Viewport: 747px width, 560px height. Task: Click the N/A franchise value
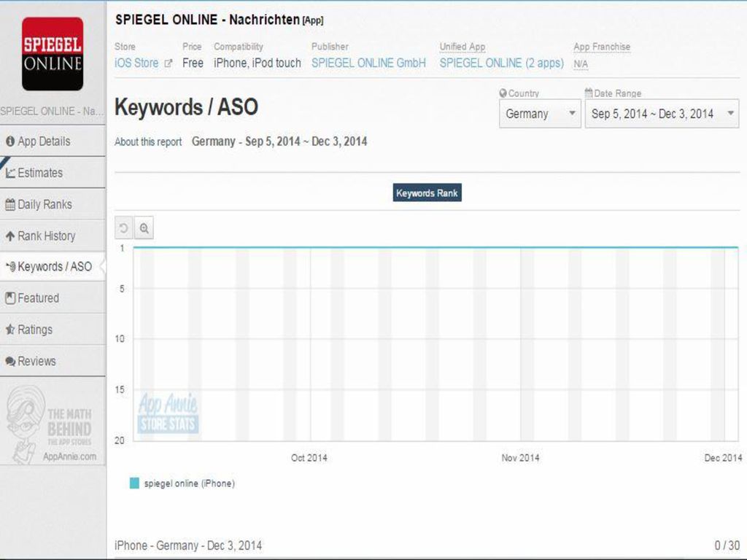581,64
